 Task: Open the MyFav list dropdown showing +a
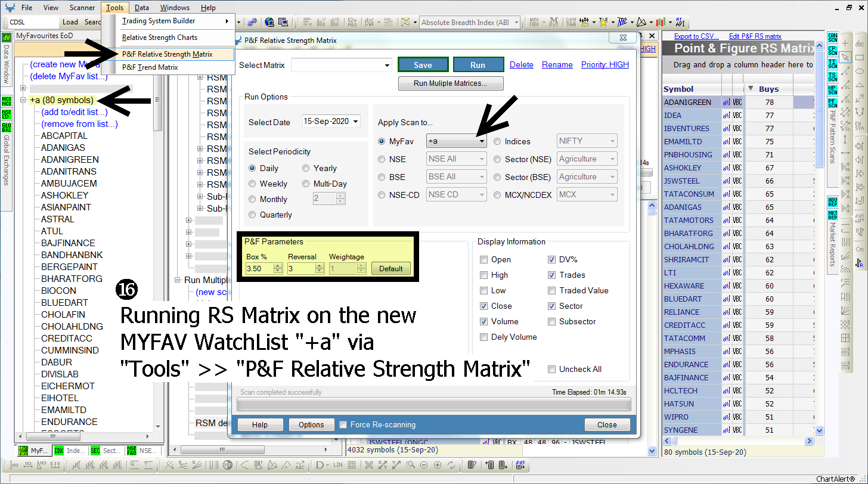click(482, 141)
